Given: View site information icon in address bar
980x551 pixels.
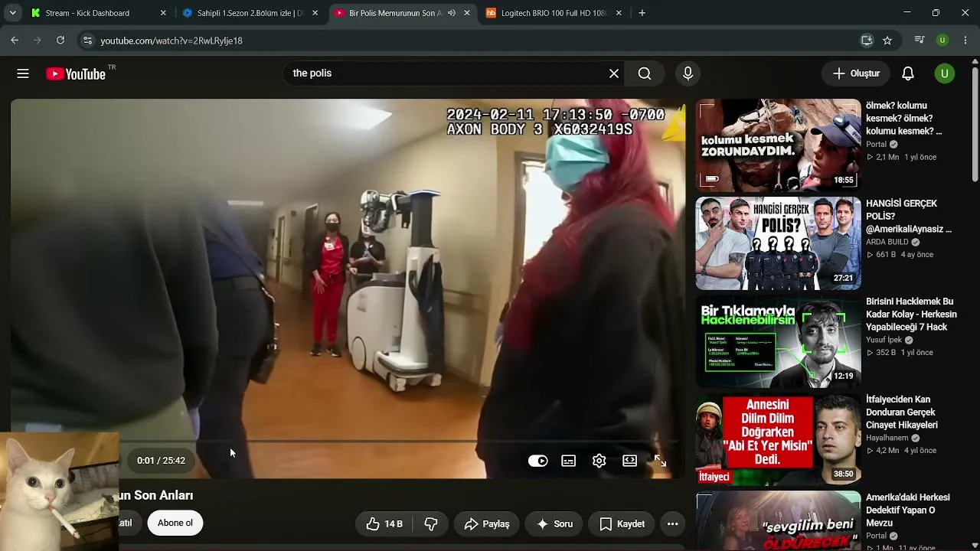Looking at the screenshot, I should pyautogui.click(x=87, y=41).
